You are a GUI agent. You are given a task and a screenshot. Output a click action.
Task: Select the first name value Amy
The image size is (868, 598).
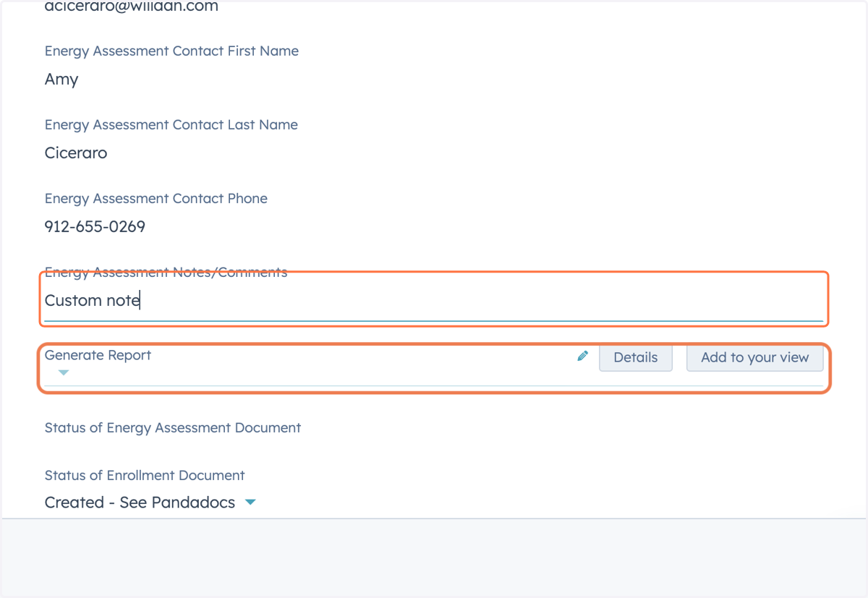61,80
